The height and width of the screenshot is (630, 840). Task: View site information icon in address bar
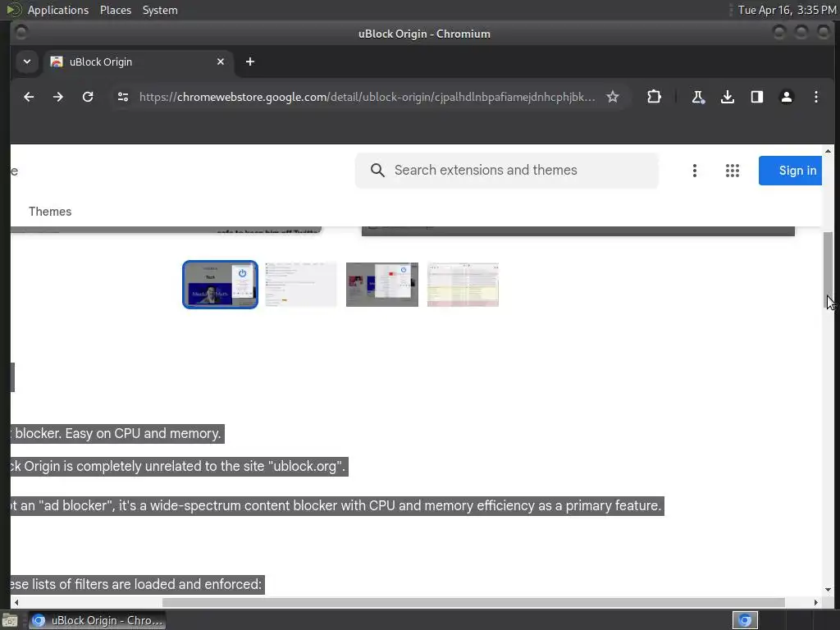(x=123, y=97)
